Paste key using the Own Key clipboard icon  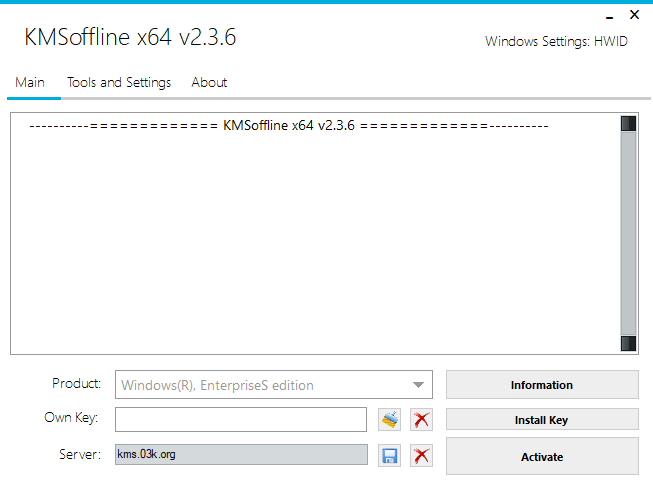[389, 419]
